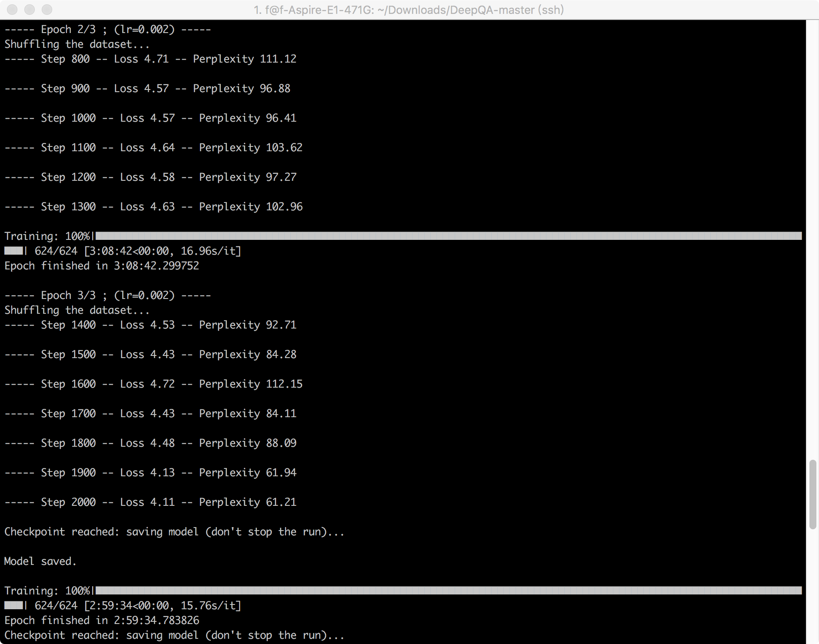Click the 'Epoch 2/3 ; (lr=0.002)' line
Screen dimensions: 819x644
(x=108, y=30)
